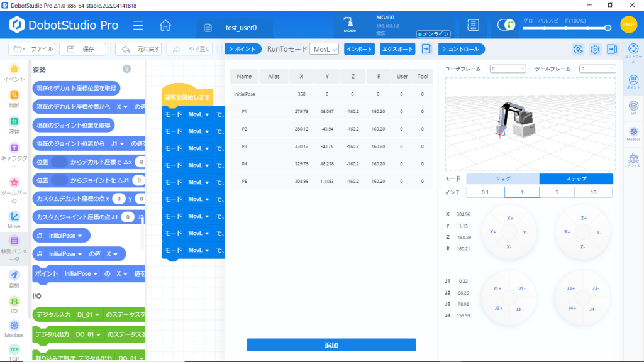Open InitialPose dropdown in the ポイント block

tap(80, 274)
